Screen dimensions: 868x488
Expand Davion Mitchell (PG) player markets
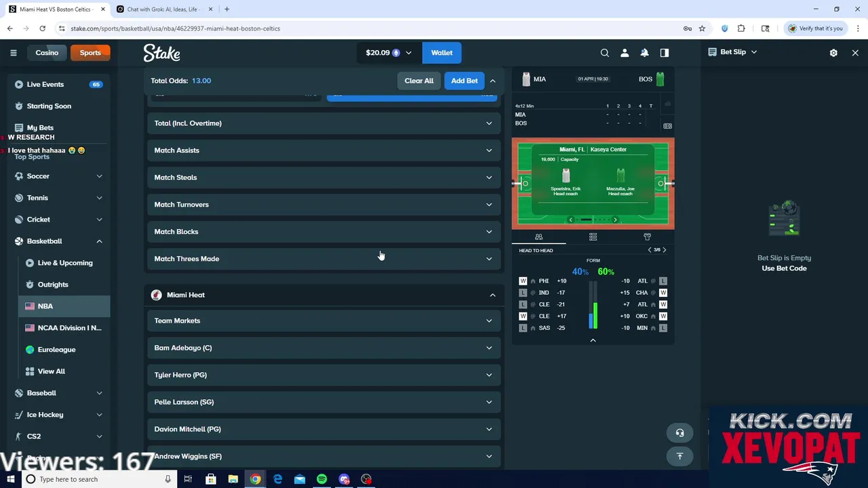(323, 429)
